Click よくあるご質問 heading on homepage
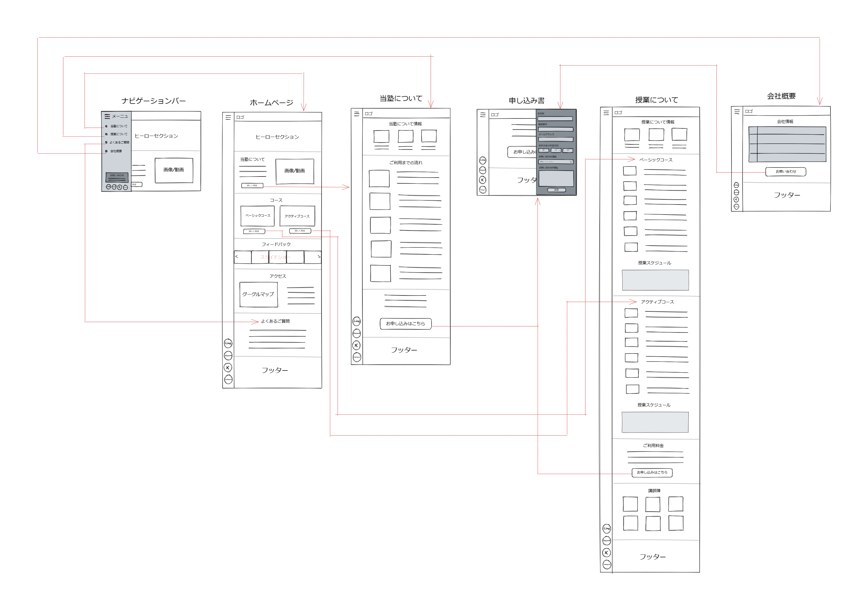Screen dimensions: 868x611 [275, 321]
